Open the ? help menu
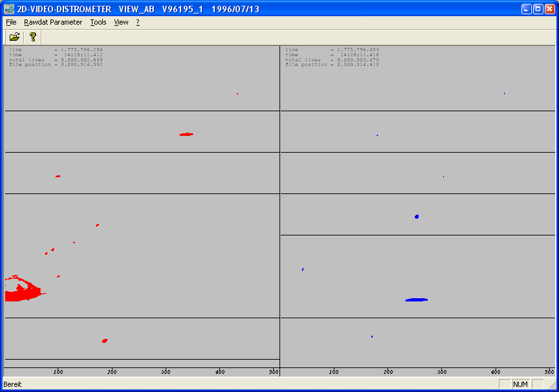This screenshot has width=559, height=392. [x=138, y=22]
